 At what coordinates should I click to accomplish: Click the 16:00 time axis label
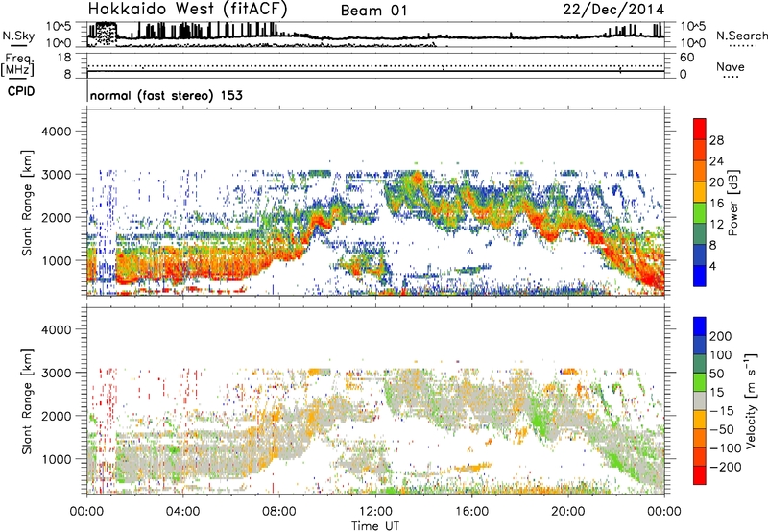click(471, 512)
